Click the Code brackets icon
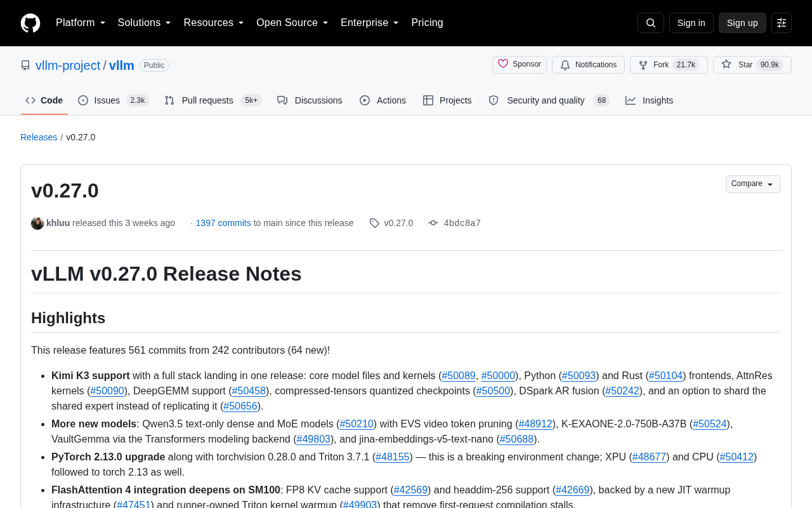Viewport: 812px width, 508px height. tap(30, 100)
